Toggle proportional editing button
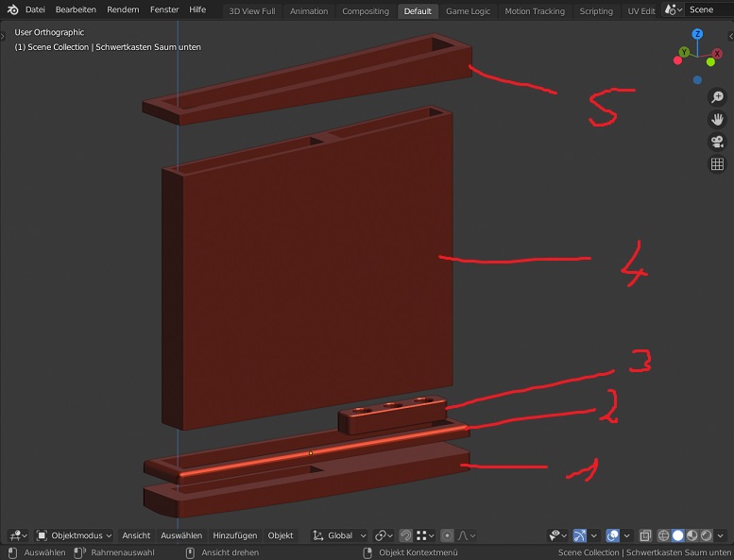Image resolution: width=734 pixels, height=560 pixels. tap(448, 535)
